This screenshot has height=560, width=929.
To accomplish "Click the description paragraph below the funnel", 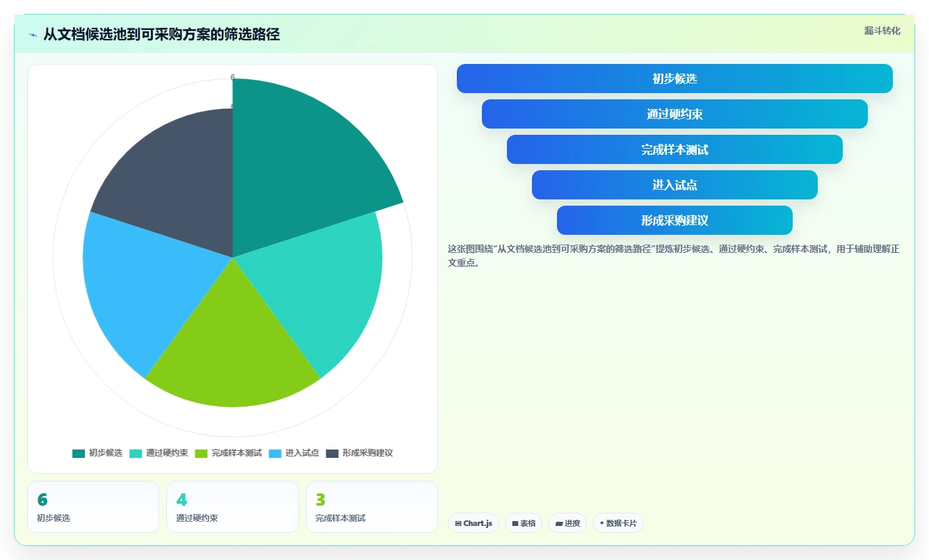I will 674,256.
